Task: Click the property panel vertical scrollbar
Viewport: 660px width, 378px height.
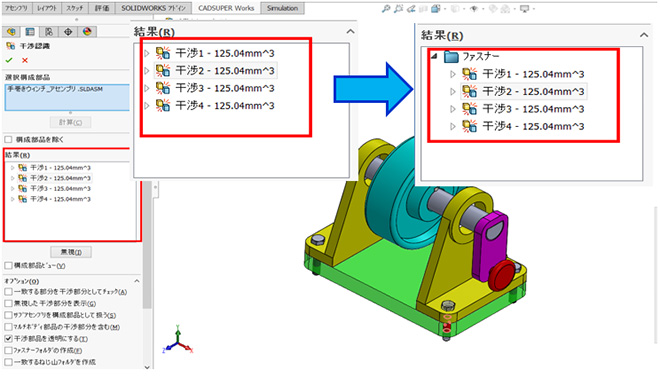Action: click(147, 244)
